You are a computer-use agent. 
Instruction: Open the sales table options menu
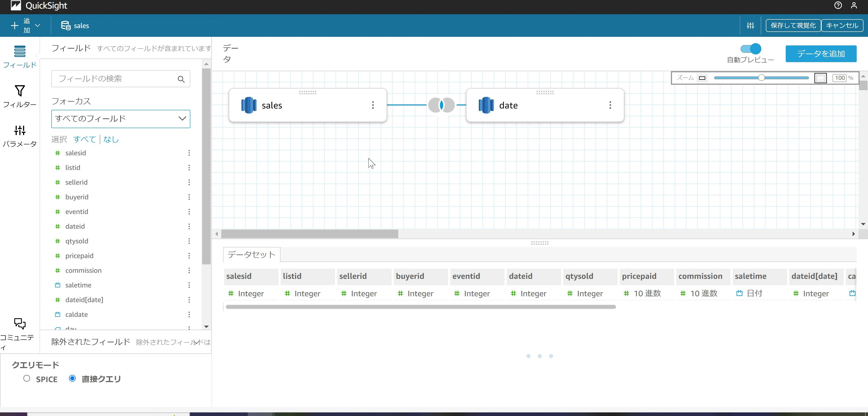coord(373,105)
